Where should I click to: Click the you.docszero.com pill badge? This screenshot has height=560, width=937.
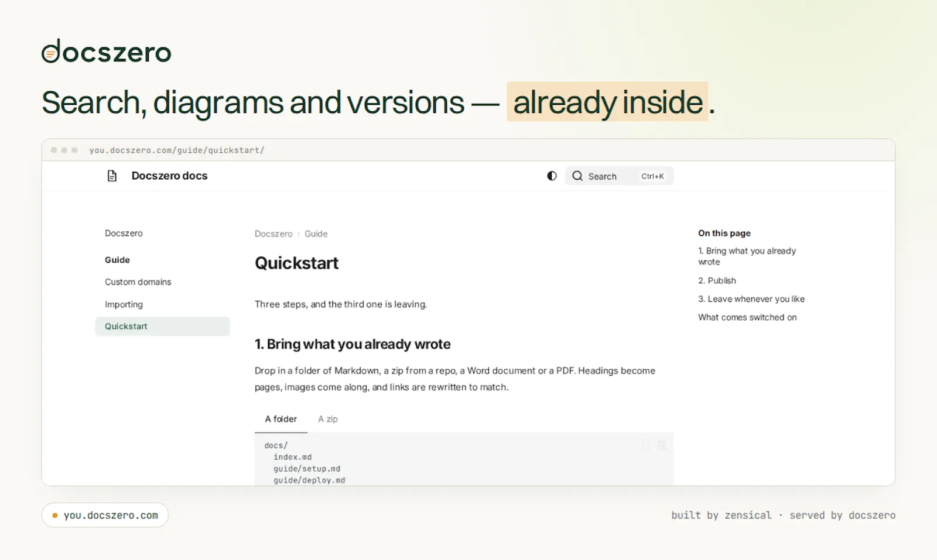pyautogui.click(x=105, y=516)
